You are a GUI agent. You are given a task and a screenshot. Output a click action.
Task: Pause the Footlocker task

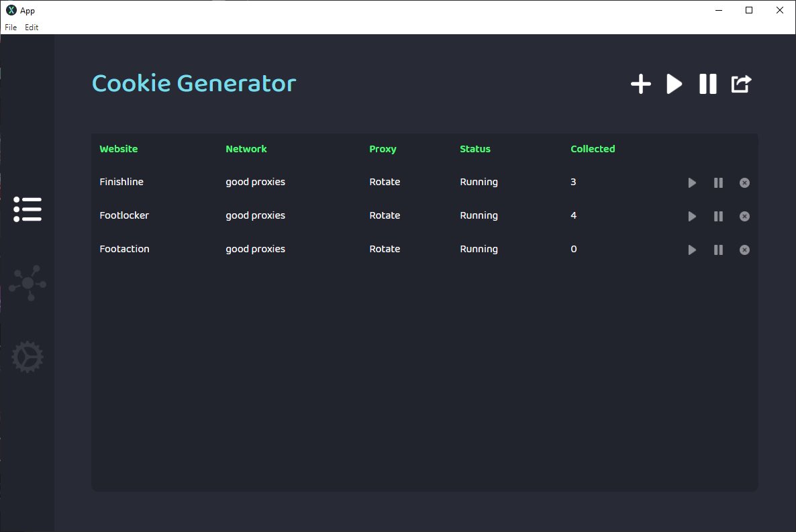click(718, 216)
